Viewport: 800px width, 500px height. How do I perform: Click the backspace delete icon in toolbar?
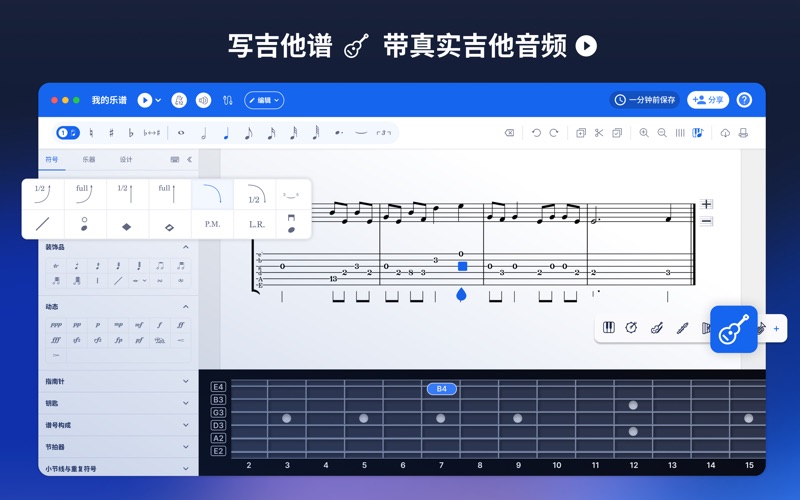point(509,133)
